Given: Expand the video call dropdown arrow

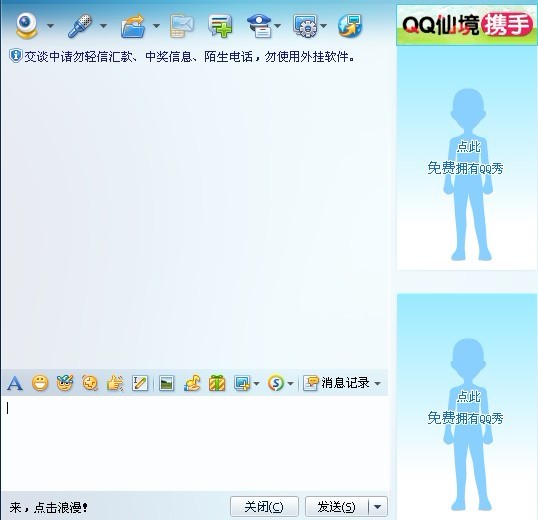Looking at the screenshot, I should [x=50, y=26].
